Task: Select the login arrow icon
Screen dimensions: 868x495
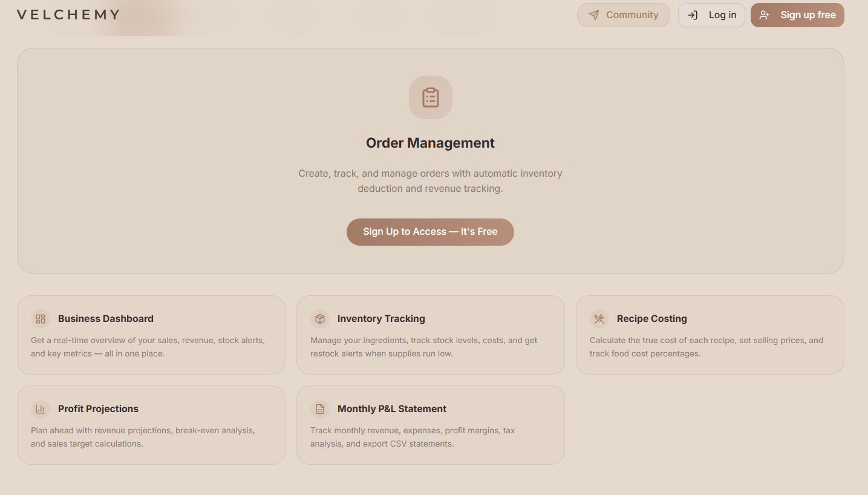Action: pos(693,15)
